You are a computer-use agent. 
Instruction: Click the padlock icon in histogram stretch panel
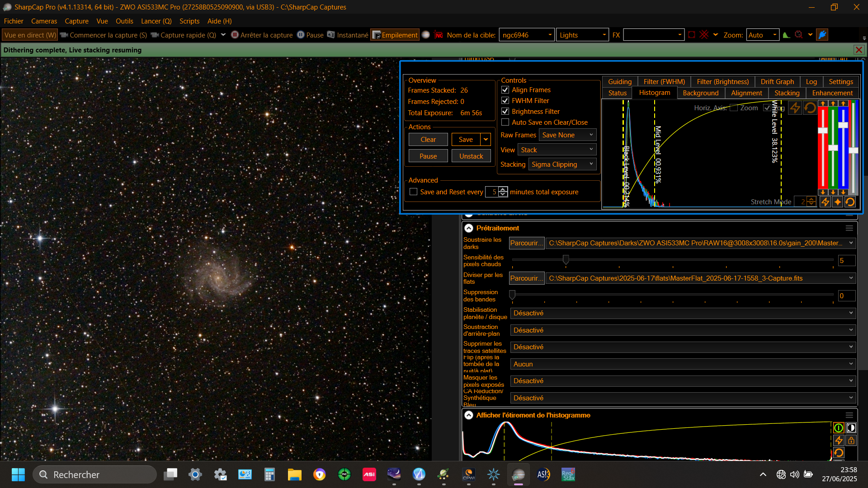851,440
